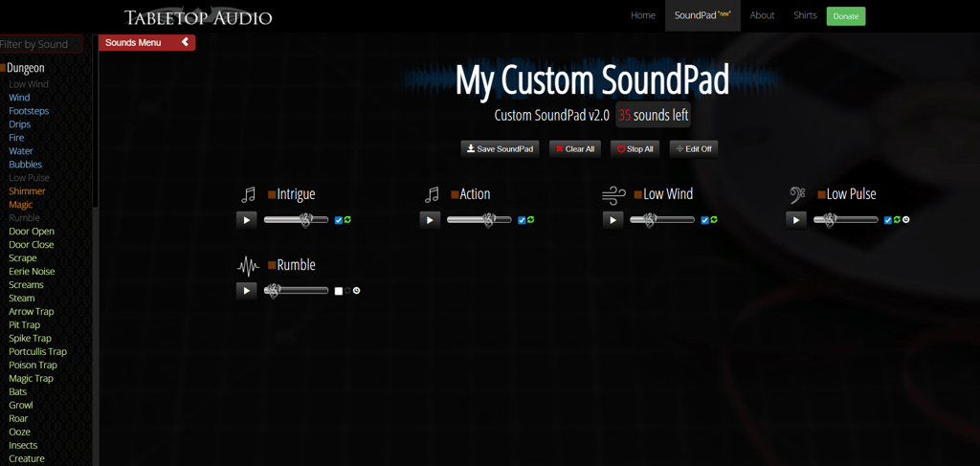Add the Fire sound from list

(16, 138)
